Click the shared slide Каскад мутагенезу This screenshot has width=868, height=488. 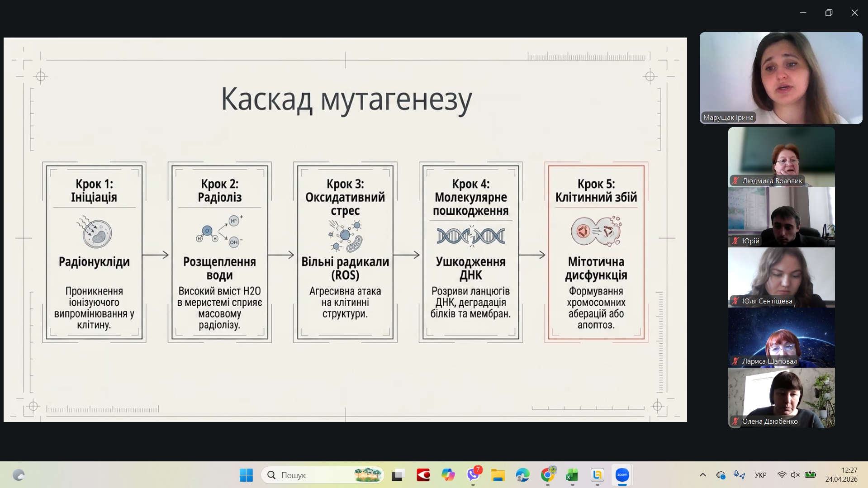pyautogui.click(x=345, y=230)
